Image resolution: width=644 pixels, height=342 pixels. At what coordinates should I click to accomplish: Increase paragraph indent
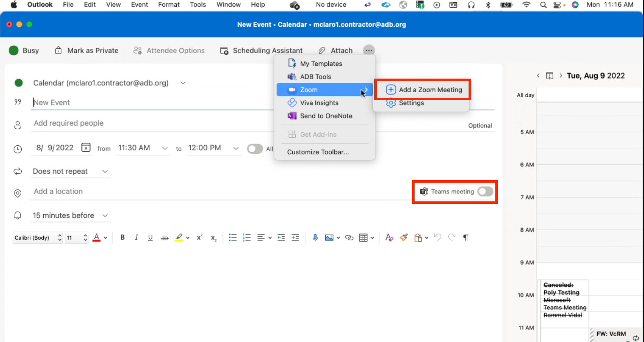tap(295, 237)
